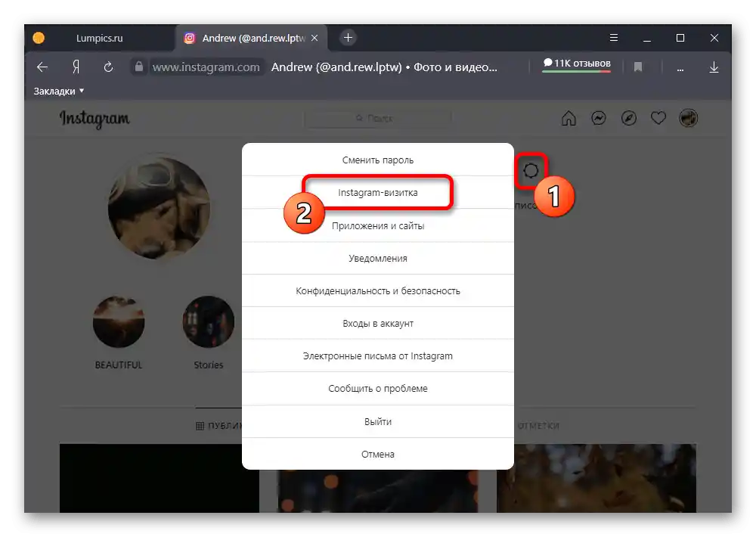Open a new tab with the plus button
756x537 pixels.
tap(348, 38)
